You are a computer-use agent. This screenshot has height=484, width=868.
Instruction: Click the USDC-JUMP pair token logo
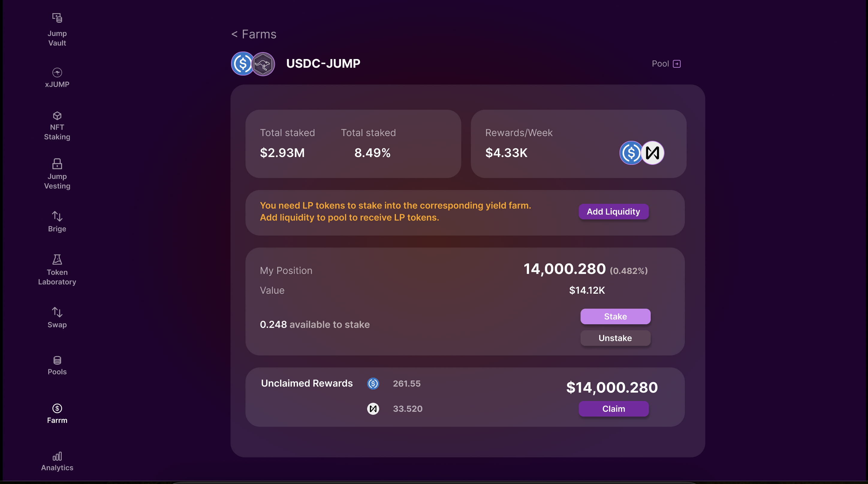click(x=253, y=64)
